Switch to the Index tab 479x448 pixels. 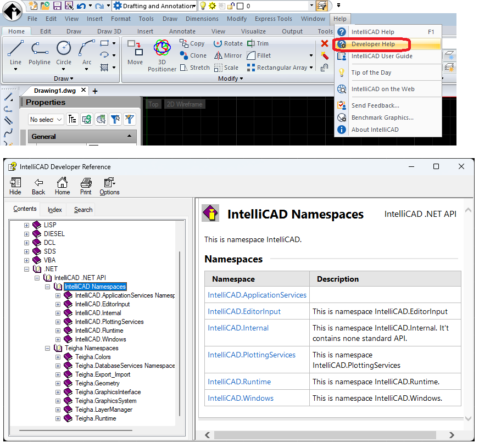point(55,210)
